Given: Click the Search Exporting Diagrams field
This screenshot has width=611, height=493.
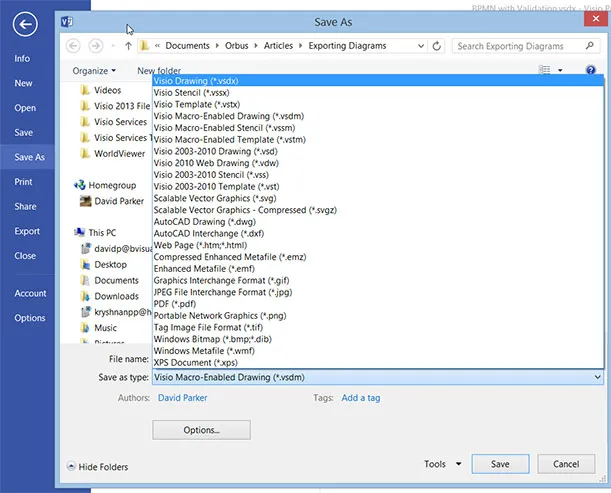Looking at the screenshot, I should [526, 46].
